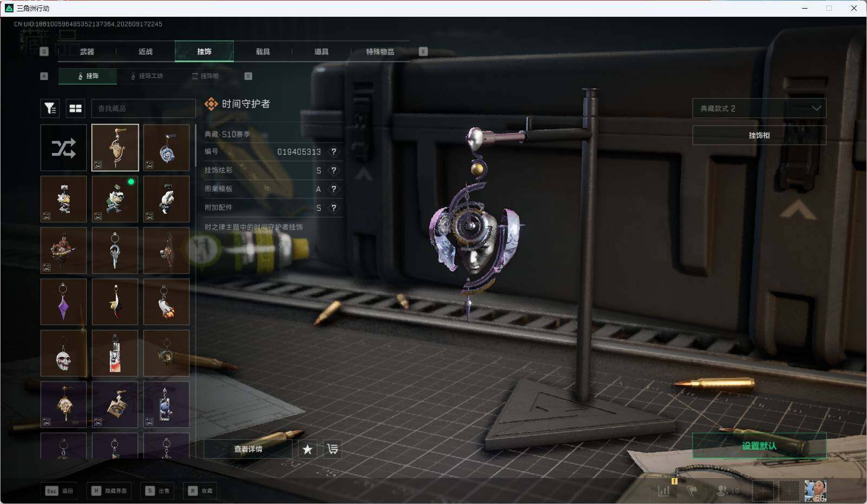Image resolution: width=867 pixels, height=504 pixels.
Task: Close the 三角洲行动 window
Action: (854, 8)
